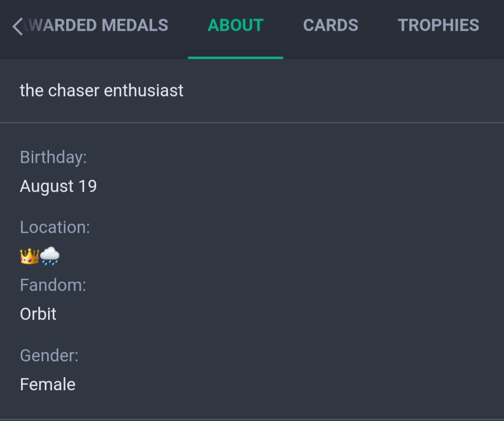Tap the rain cloud emoji
The height and width of the screenshot is (421, 504).
pos(50,256)
